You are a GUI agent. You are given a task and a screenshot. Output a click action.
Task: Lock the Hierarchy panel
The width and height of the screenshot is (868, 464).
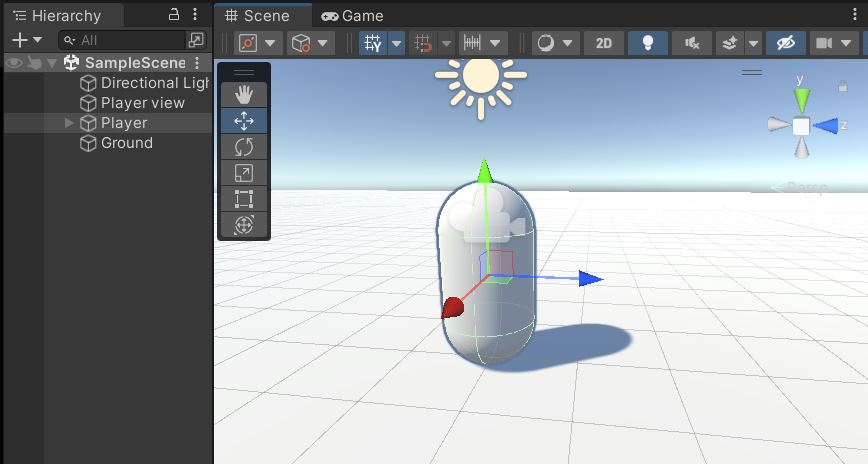pyautogui.click(x=174, y=14)
